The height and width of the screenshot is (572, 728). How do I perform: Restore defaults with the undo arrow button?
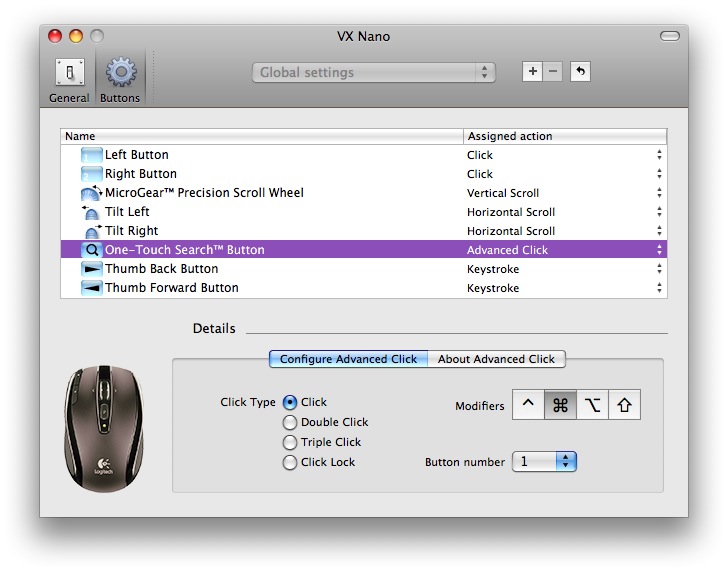[x=580, y=72]
